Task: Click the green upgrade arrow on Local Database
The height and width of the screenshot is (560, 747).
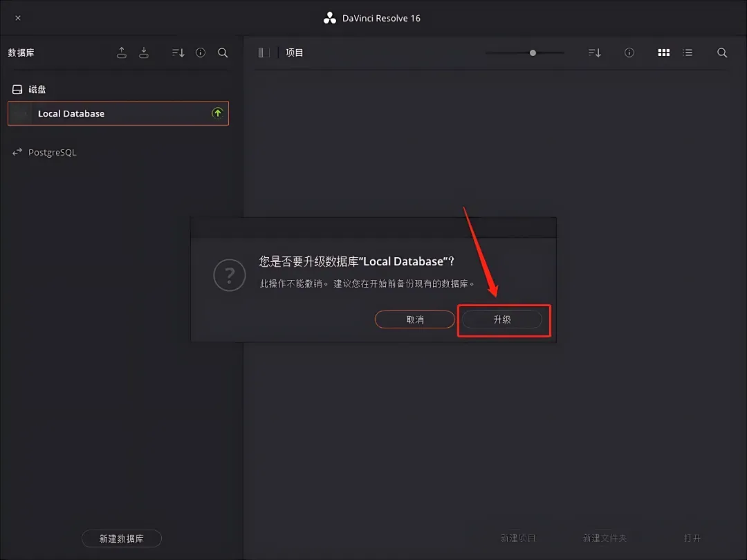Action: click(217, 113)
